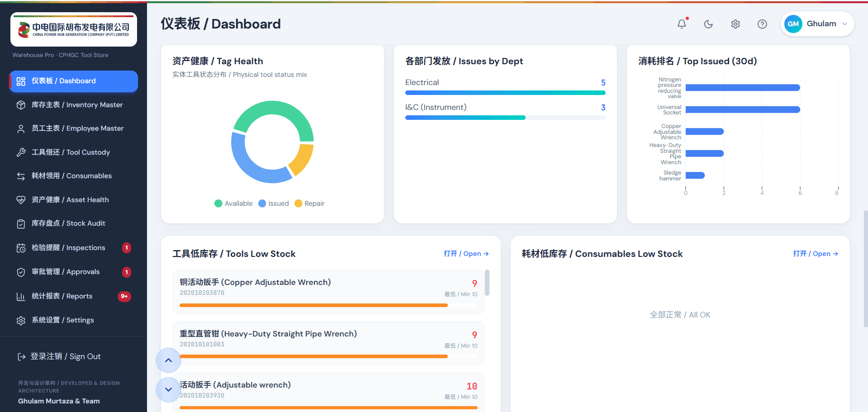Click the Inspections calendar icon

click(x=21, y=248)
